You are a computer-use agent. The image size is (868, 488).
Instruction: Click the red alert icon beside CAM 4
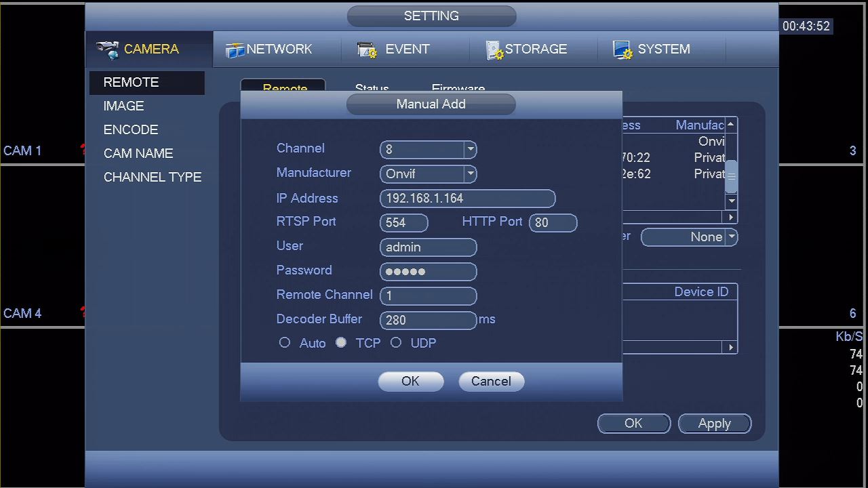pos(81,312)
